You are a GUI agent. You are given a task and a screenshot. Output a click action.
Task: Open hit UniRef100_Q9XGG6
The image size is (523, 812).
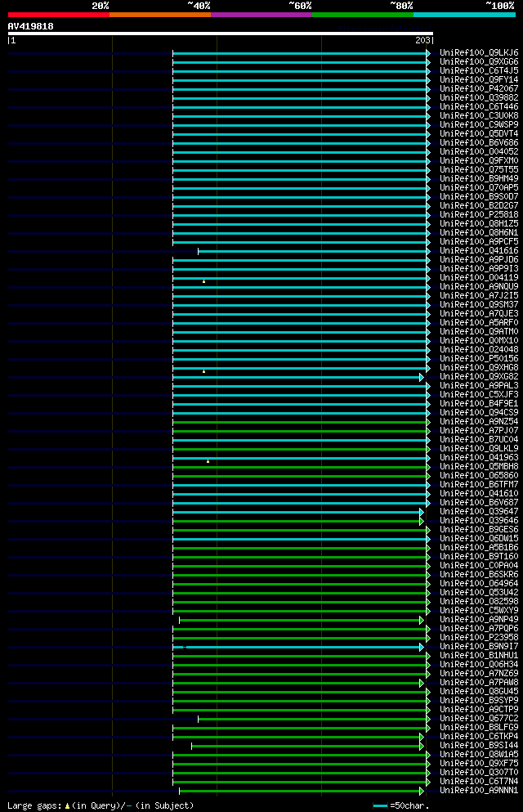pos(479,61)
